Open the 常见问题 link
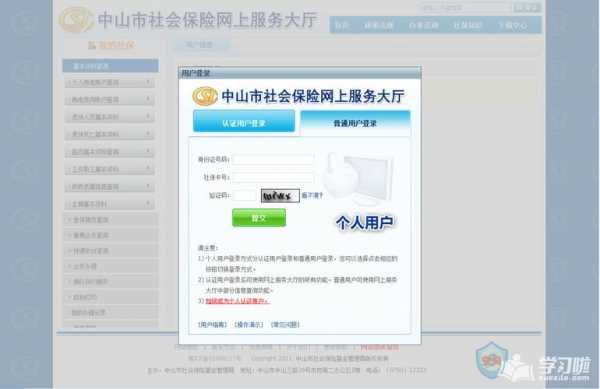 click(285, 324)
